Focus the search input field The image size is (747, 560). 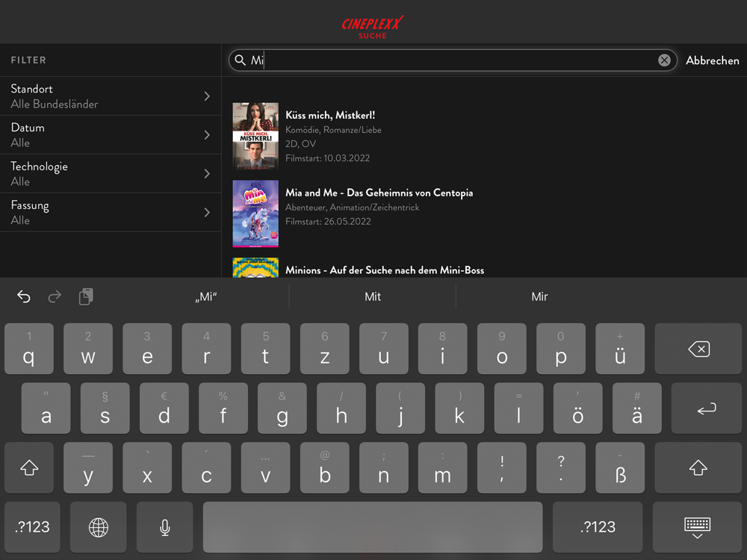453,60
